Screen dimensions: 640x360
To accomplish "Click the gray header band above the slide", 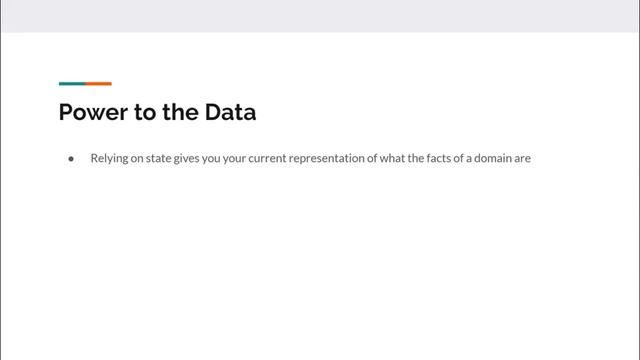I will click(x=320, y=16).
